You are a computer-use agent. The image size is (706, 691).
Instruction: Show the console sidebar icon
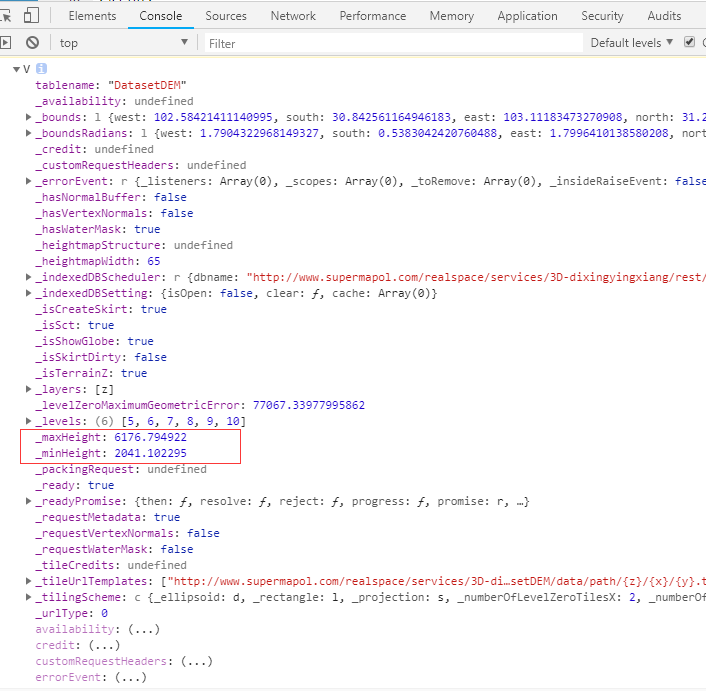[x=5, y=43]
